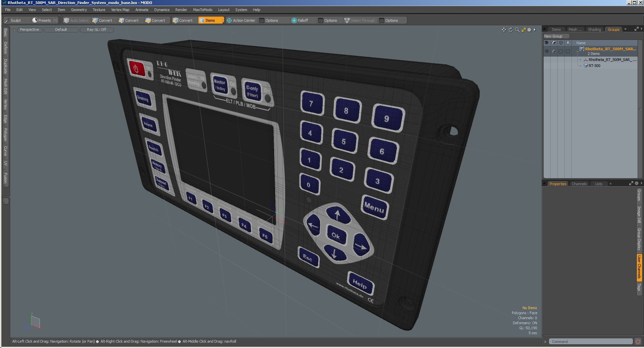644x348 pixels.
Task: Toggle second checkbox of the Rhotheta group row
Action: point(568,51)
